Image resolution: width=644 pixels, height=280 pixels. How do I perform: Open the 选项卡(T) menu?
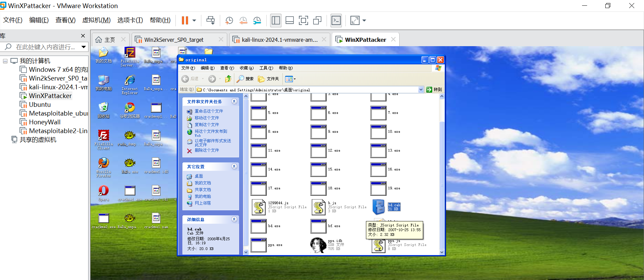pos(130,20)
